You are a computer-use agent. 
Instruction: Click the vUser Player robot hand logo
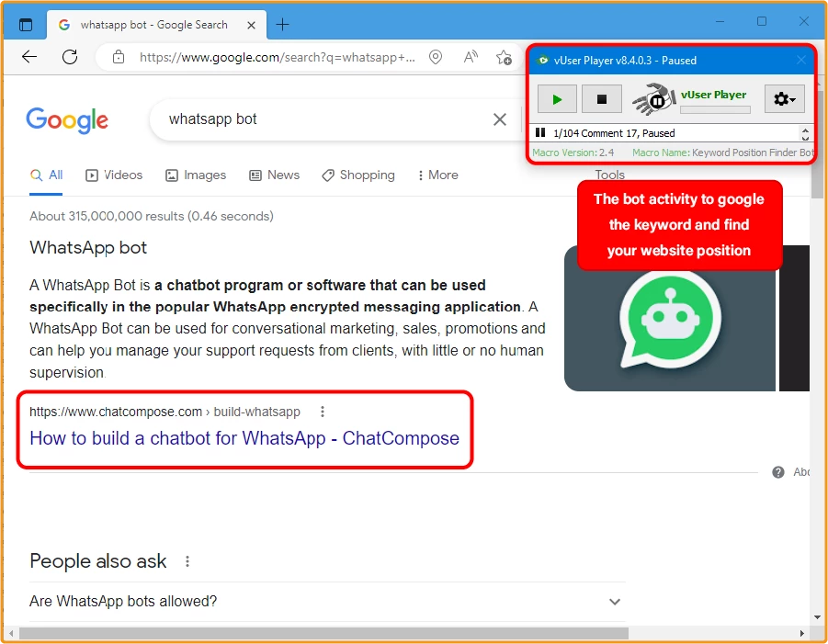653,98
